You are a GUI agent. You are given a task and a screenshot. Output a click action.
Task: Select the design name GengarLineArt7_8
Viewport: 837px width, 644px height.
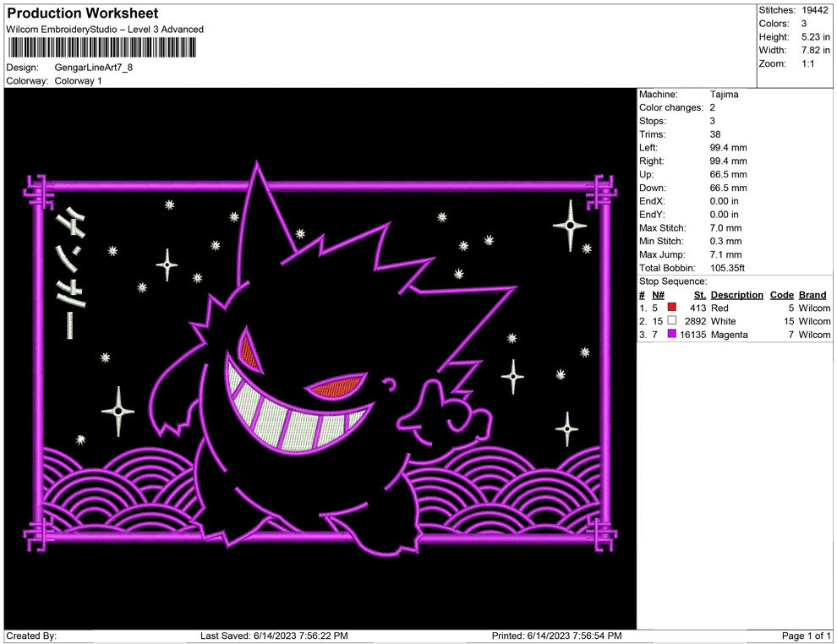pyautogui.click(x=93, y=68)
